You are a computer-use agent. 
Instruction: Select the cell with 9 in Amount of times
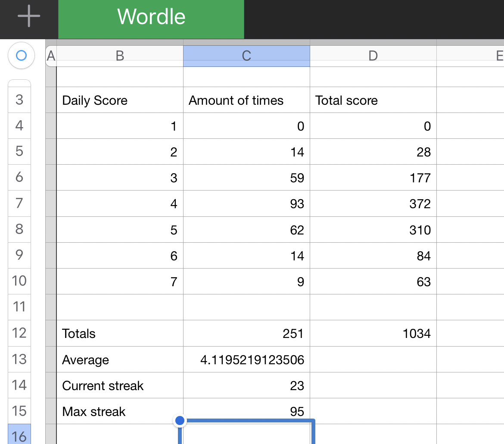246,281
